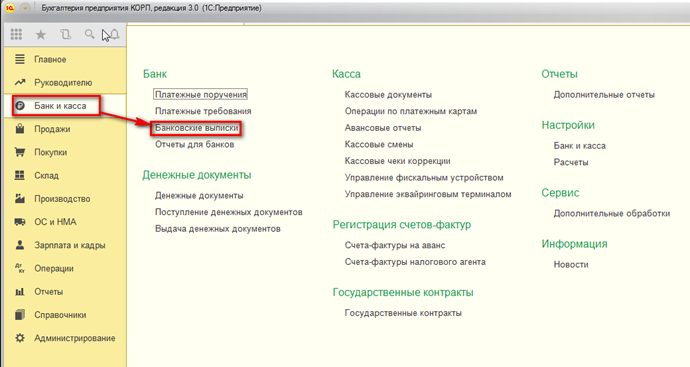Screen dimensions: 690x367
Task: Click the Склад grid icon
Action: pos(20,175)
